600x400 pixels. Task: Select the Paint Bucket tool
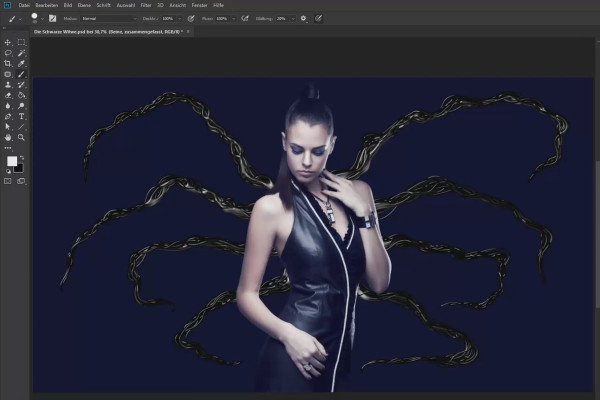coord(21,95)
